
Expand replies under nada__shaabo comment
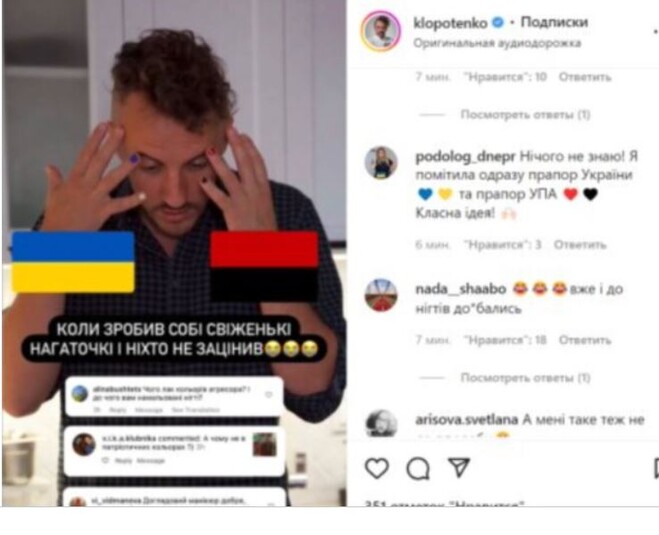pos(525,378)
